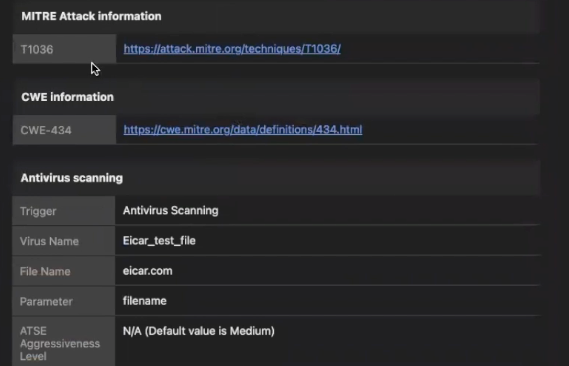Select the Eicar_test_file virus name value

[x=159, y=240]
